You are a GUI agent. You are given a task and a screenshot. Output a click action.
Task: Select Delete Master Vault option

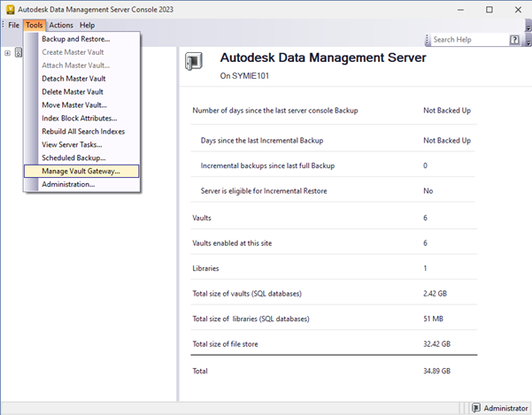81,92
